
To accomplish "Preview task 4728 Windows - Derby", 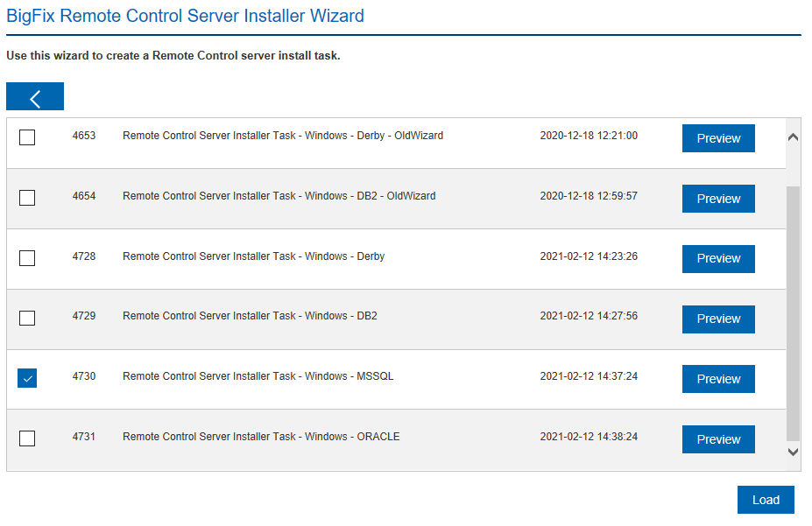I will click(718, 258).
